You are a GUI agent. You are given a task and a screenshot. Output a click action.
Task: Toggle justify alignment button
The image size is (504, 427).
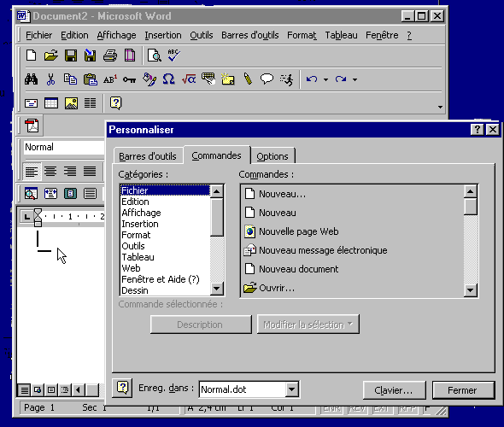click(x=90, y=172)
